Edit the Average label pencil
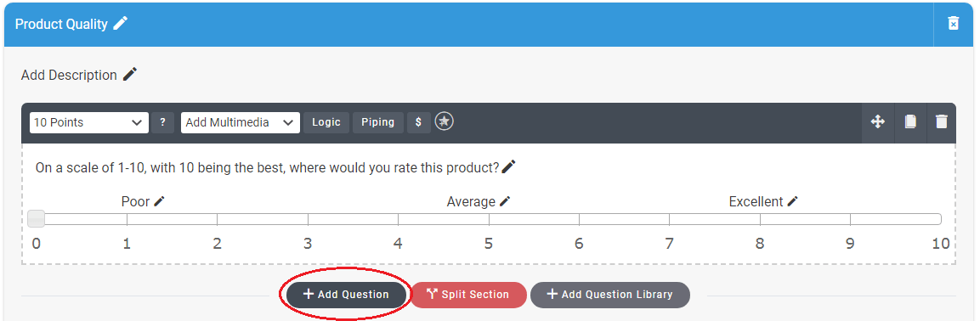Image resolution: width=980 pixels, height=321 pixels. 505,201
